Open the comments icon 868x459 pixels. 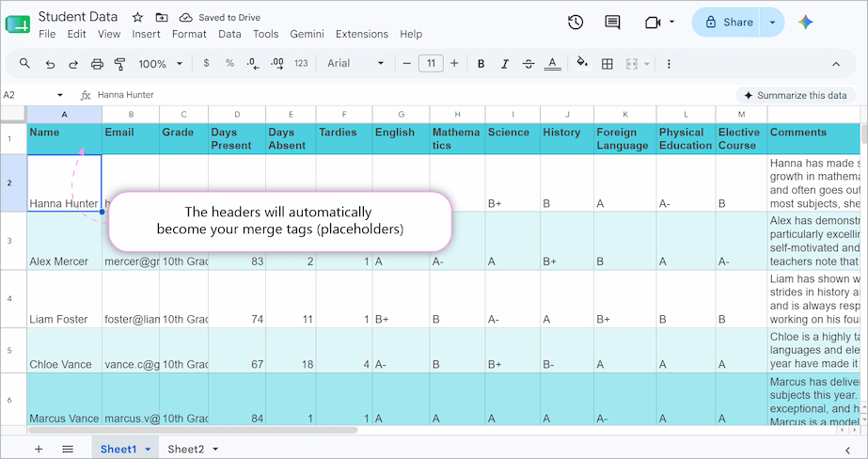click(612, 23)
